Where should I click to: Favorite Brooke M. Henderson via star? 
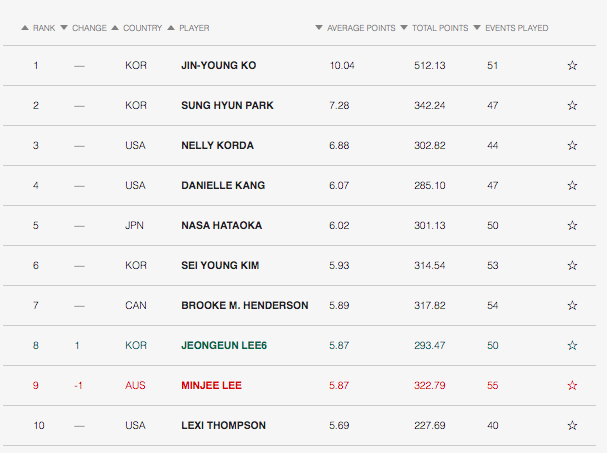click(572, 306)
